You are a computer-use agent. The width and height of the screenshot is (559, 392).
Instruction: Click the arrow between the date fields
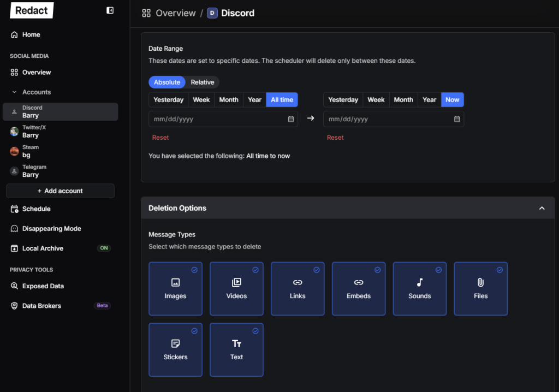point(311,118)
